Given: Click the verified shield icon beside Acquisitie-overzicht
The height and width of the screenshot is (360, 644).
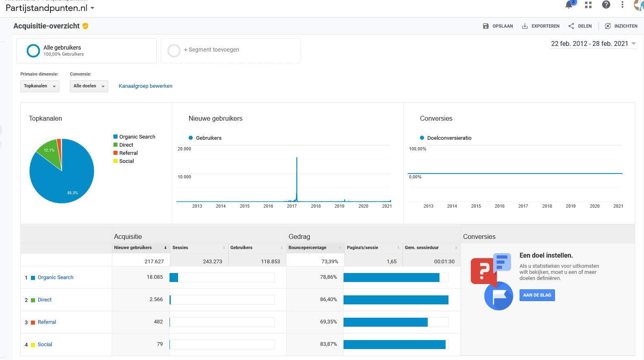Looking at the screenshot, I should (x=85, y=26).
